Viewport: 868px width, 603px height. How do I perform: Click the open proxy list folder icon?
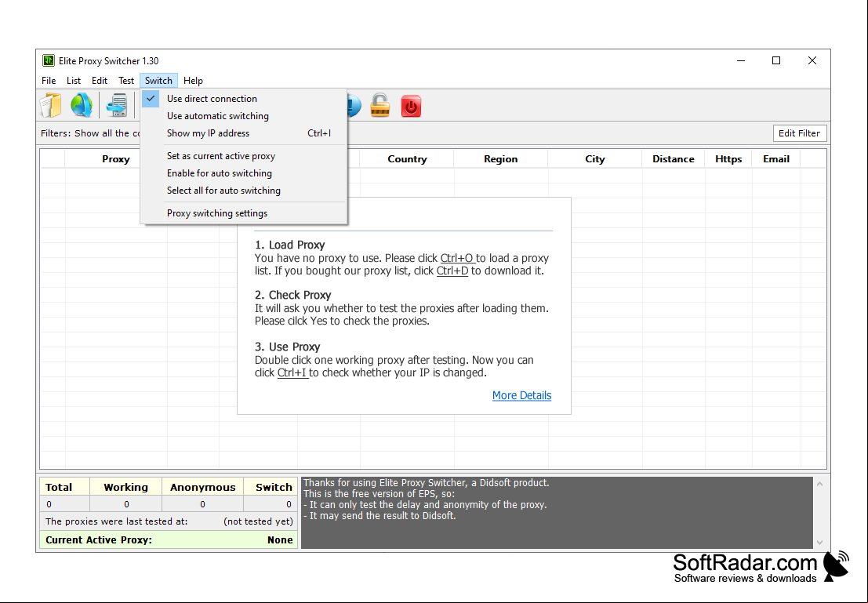click(x=50, y=105)
